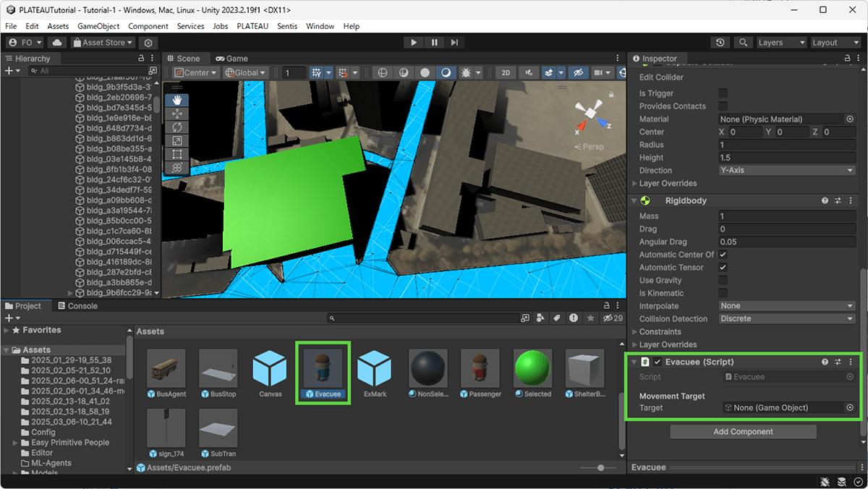This screenshot has height=489, width=868.
Task: Select the Rect tool in Scene overlay
Action: 177,154
